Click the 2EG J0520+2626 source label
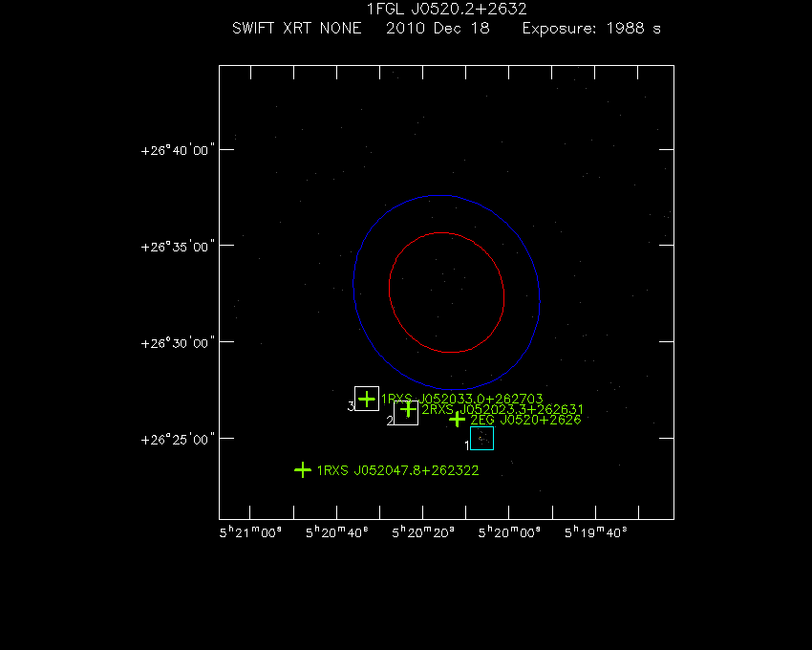 [x=525, y=420]
